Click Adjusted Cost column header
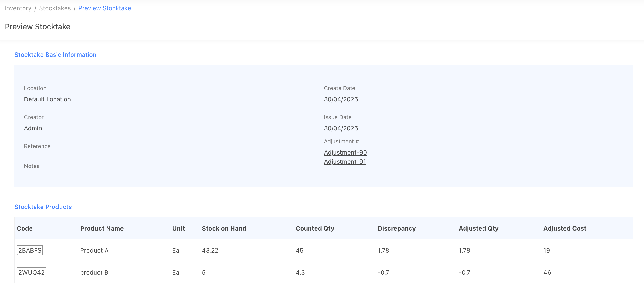 [x=565, y=228]
